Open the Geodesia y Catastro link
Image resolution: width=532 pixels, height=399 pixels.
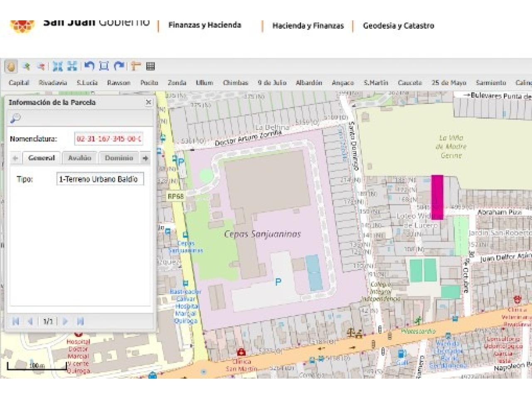[398, 26]
